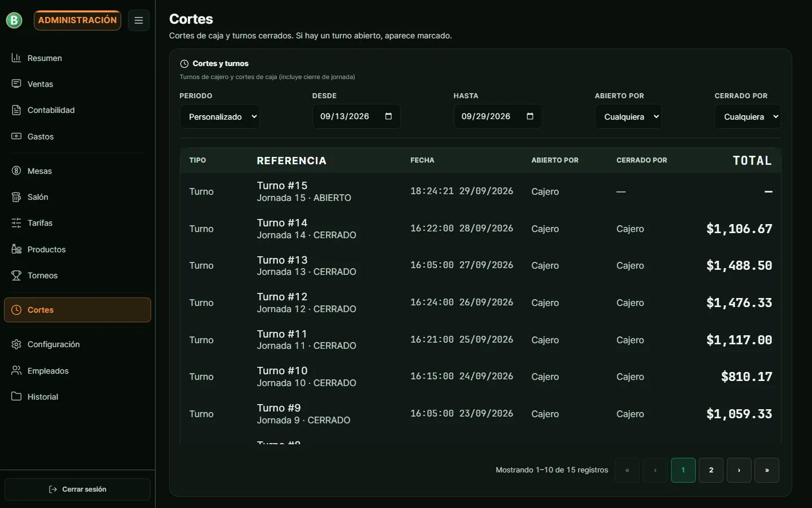
Task: Click the Resumen chart icon
Action: 16,58
